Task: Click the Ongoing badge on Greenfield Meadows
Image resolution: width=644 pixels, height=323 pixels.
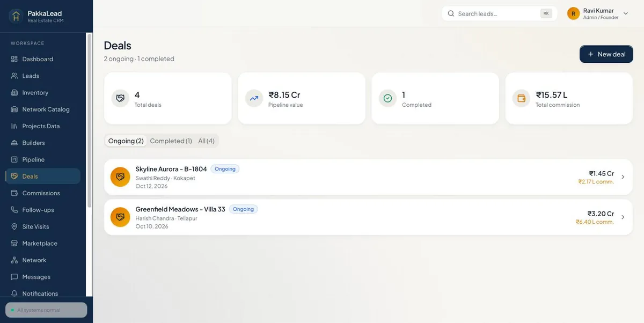Action: click(243, 209)
